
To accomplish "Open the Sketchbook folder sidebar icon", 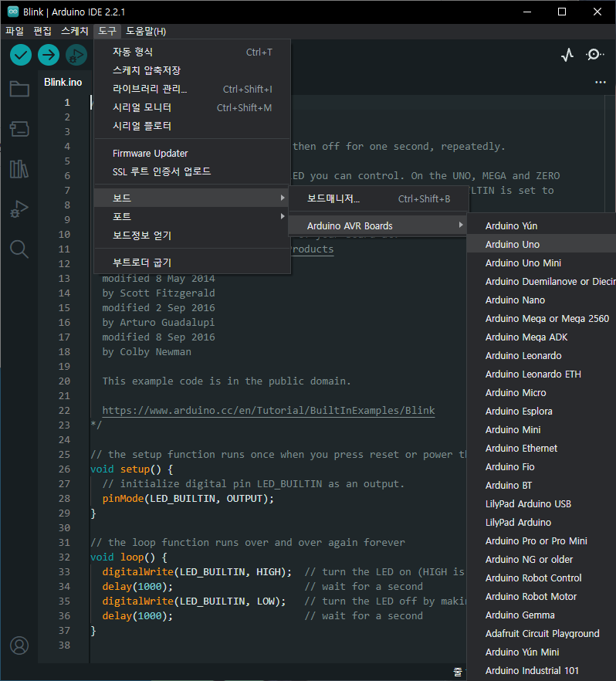I will pyautogui.click(x=19, y=89).
